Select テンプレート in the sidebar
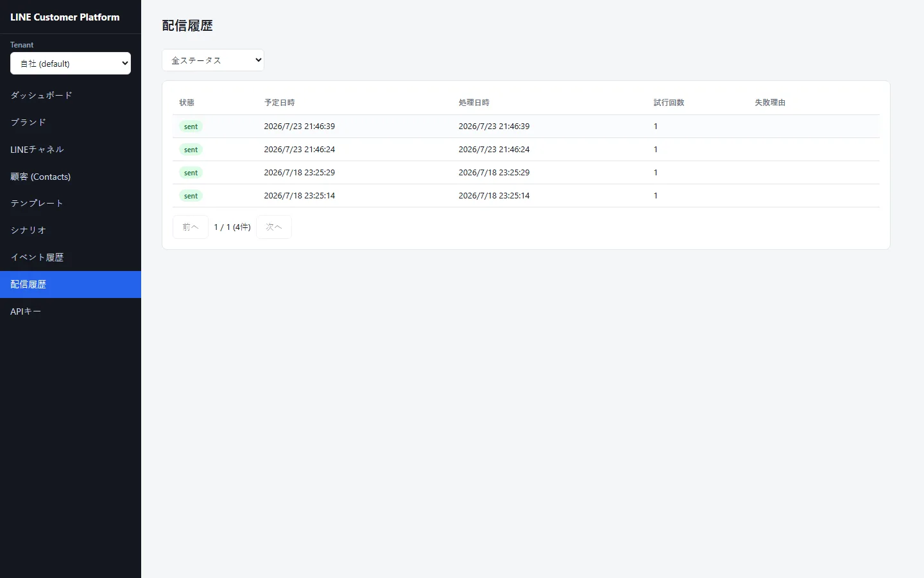 (x=71, y=203)
